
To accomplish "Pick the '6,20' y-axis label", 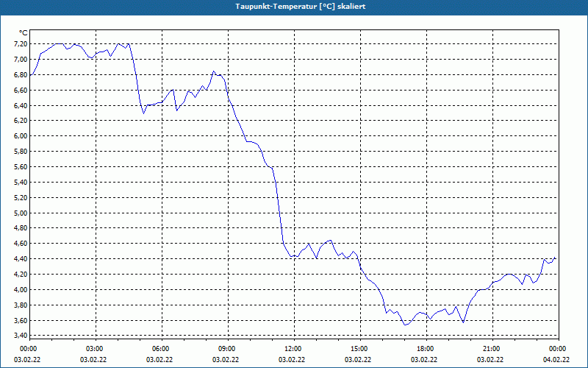I will point(21,121).
